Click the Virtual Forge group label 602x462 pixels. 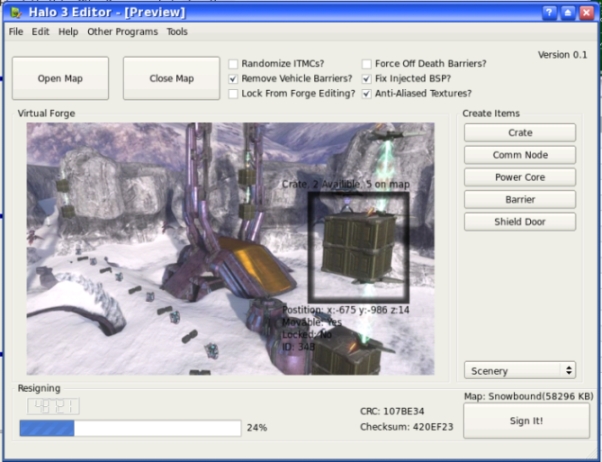46,113
